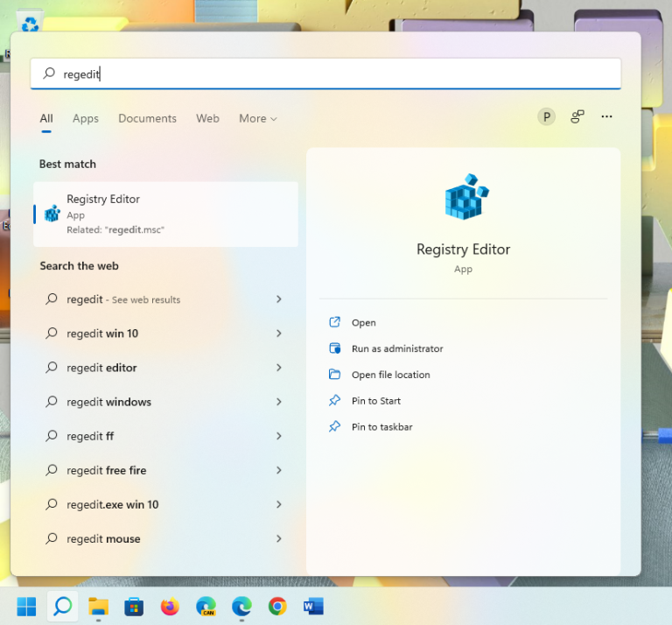Click the Open action icon
Screen dimensions: 672x625
pyautogui.click(x=335, y=322)
